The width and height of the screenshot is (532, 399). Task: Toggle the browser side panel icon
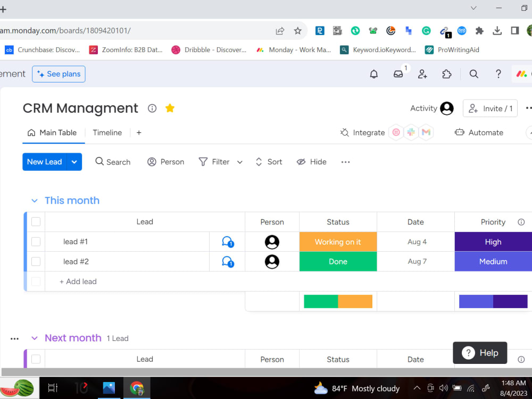pos(514,31)
